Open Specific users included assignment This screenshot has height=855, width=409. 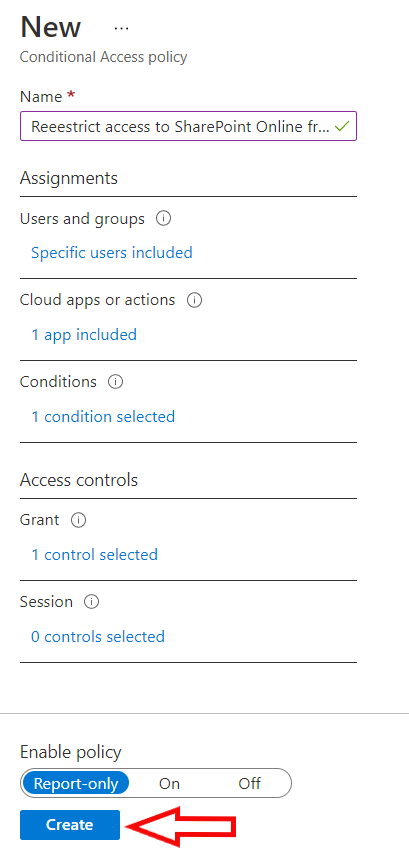(111, 252)
